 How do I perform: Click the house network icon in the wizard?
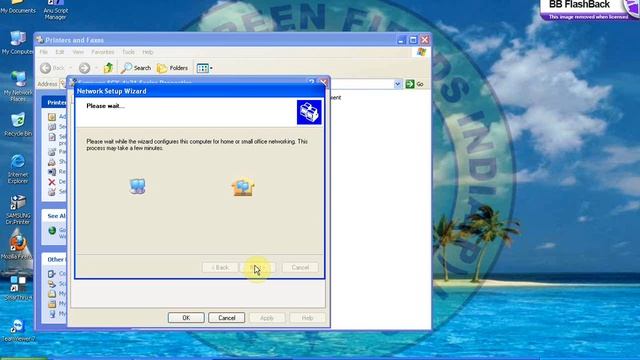click(243, 187)
